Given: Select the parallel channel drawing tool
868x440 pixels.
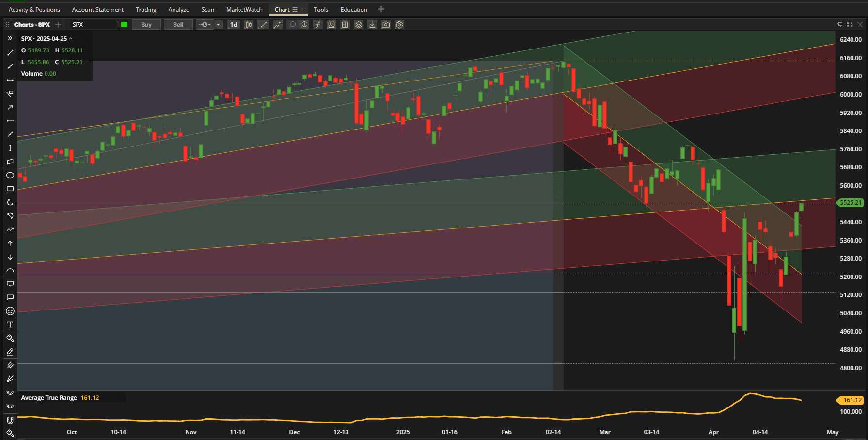Looking at the screenshot, I should [10, 161].
